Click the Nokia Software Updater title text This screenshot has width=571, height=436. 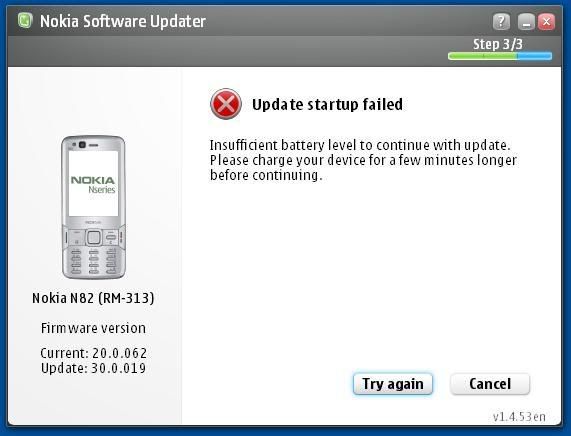[x=123, y=21]
